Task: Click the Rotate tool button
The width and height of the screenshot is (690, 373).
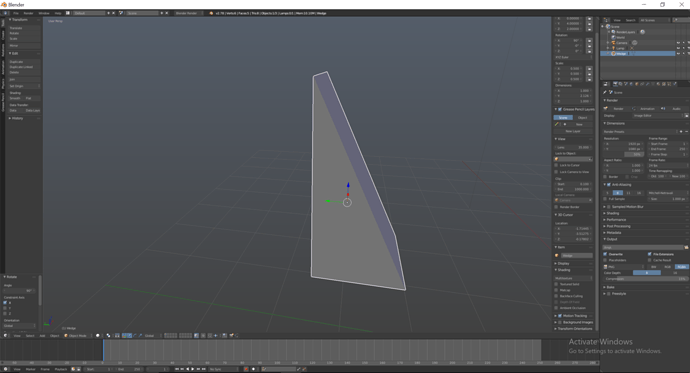Action: (x=24, y=33)
